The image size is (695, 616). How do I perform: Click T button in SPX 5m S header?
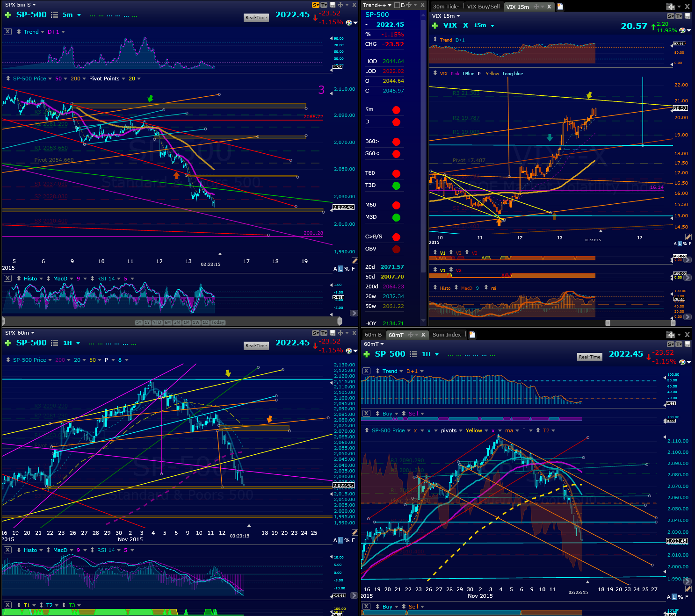click(324, 5)
